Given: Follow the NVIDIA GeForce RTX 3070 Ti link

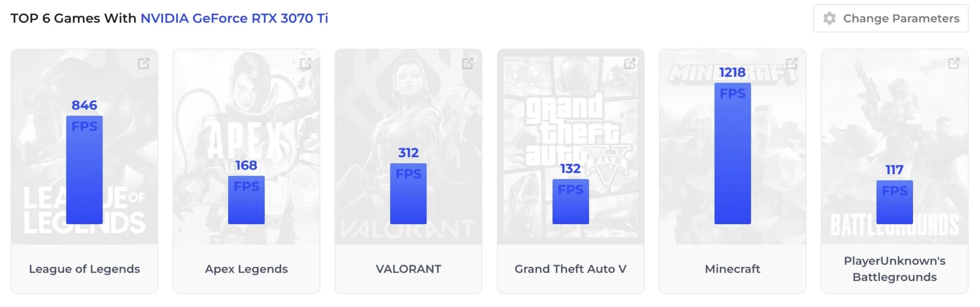Looking at the screenshot, I should pyautogui.click(x=234, y=18).
